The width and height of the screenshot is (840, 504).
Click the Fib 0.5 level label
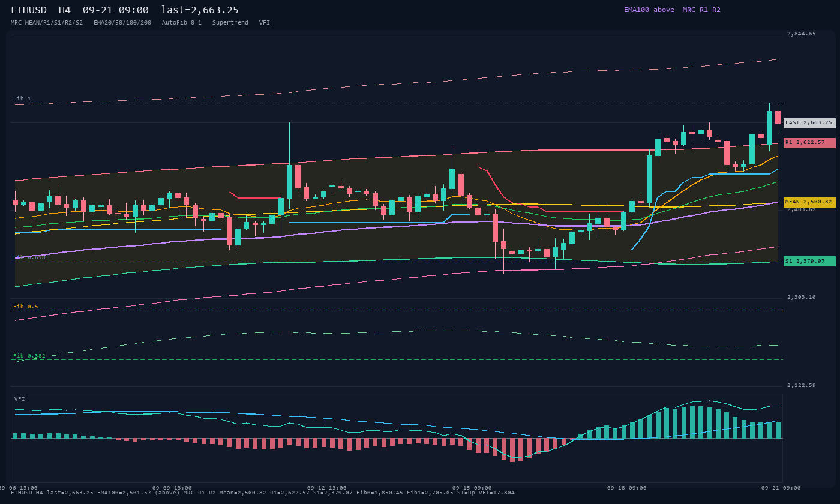26,307
